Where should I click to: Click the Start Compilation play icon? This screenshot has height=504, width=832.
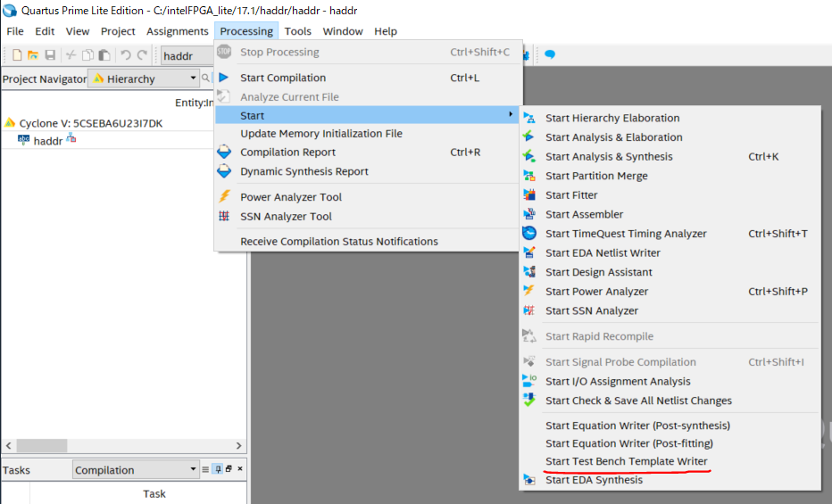(224, 78)
